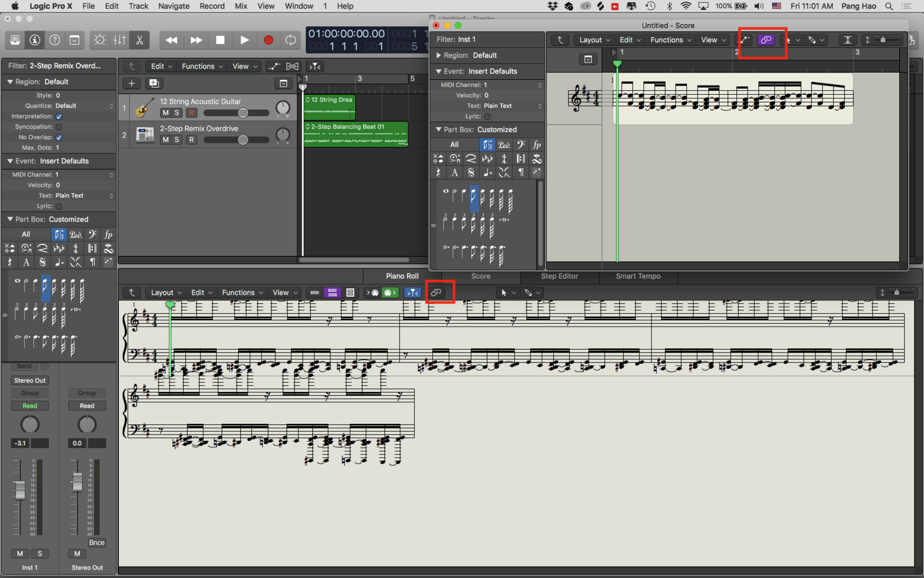Select dynamics fp group in Score window Part Box
This screenshot has height=578, width=924.
point(536,144)
